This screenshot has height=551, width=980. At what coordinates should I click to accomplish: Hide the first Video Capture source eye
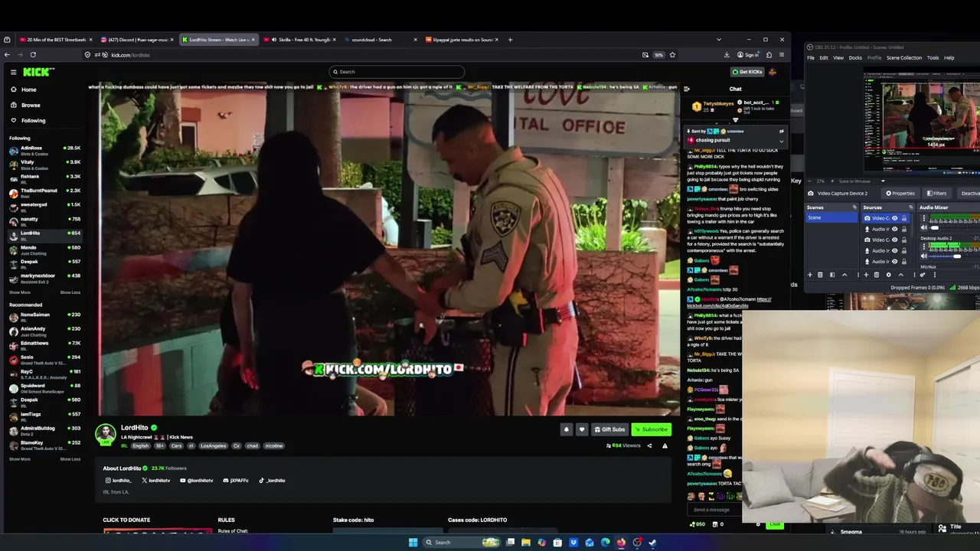(x=894, y=218)
